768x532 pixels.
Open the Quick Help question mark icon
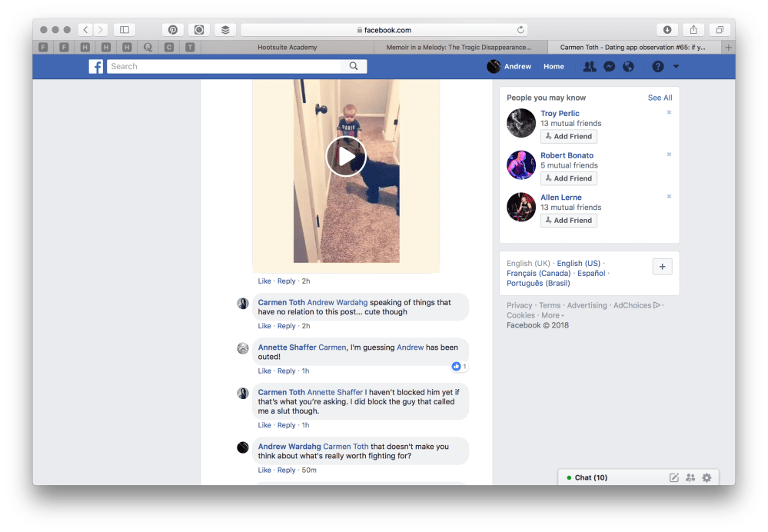(x=657, y=67)
